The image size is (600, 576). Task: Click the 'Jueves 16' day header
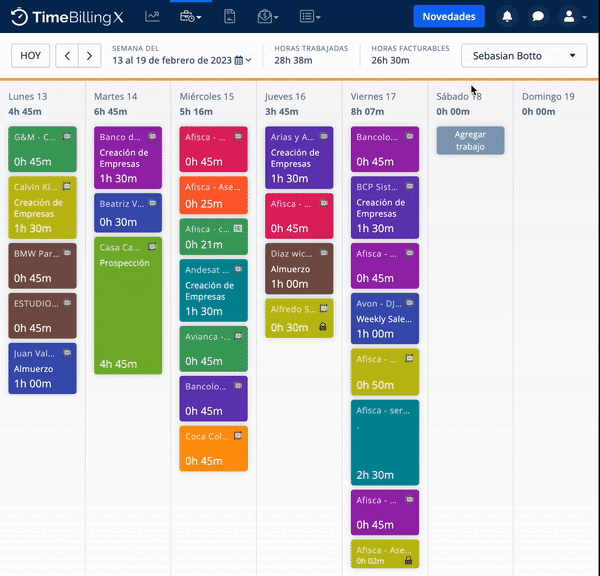285,96
